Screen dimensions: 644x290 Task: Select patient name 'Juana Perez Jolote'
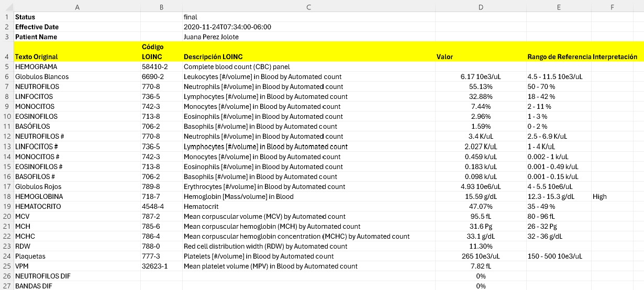[x=308, y=37]
